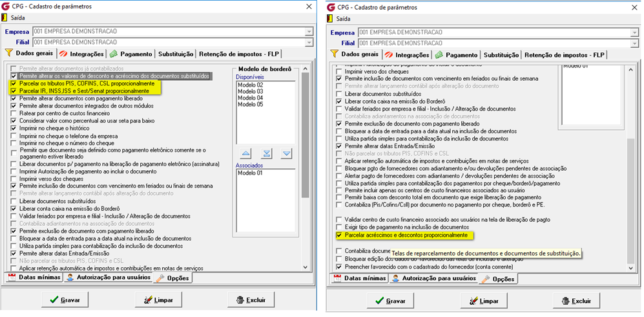The image size is (644, 317).
Task: Move model down with arrow button
Action: click(x=287, y=153)
